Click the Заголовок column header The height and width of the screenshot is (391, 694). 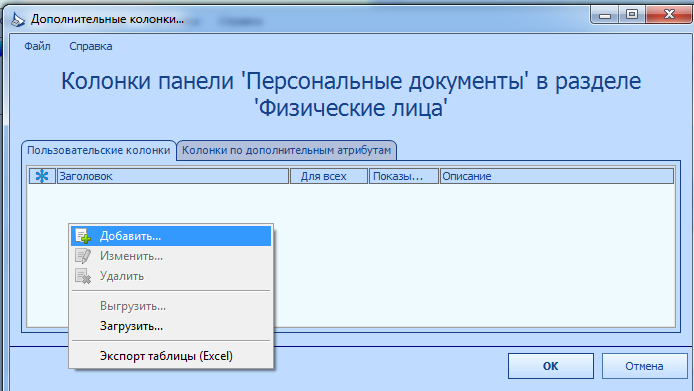pyautogui.click(x=173, y=176)
